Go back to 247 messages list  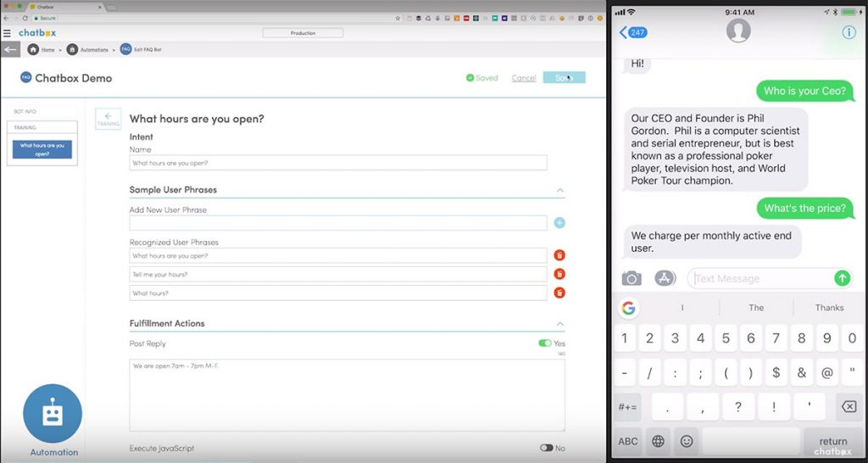(633, 32)
